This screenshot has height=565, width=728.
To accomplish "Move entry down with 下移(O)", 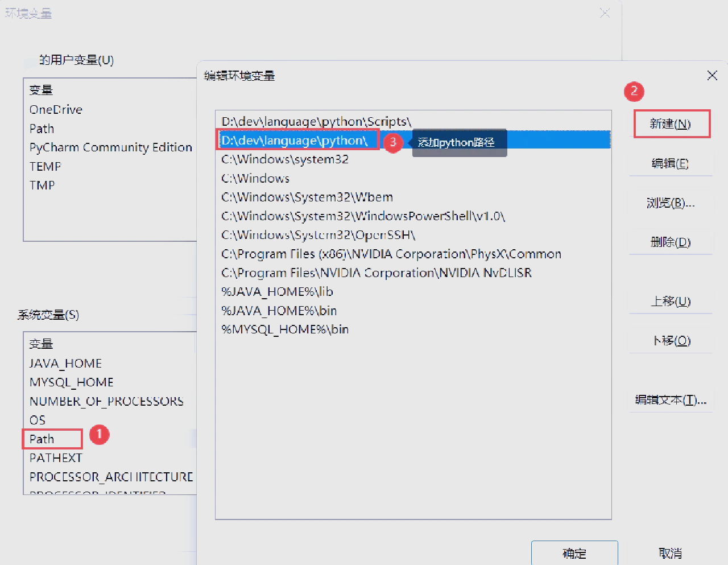I will point(671,341).
